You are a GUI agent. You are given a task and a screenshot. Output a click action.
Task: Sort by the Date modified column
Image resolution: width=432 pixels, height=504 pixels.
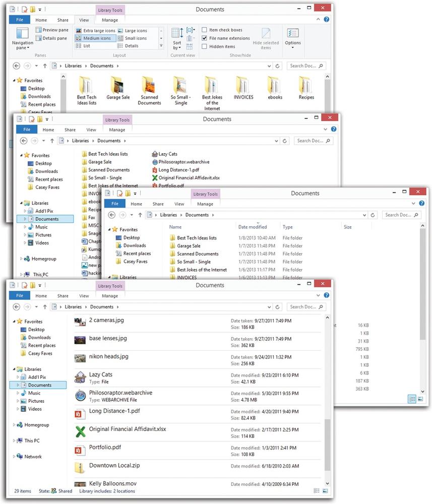click(x=253, y=227)
